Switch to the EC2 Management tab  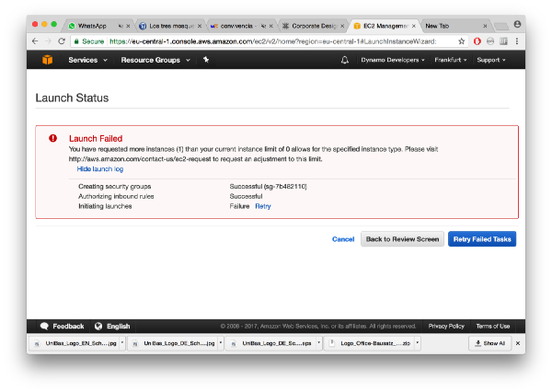[385, 26]
